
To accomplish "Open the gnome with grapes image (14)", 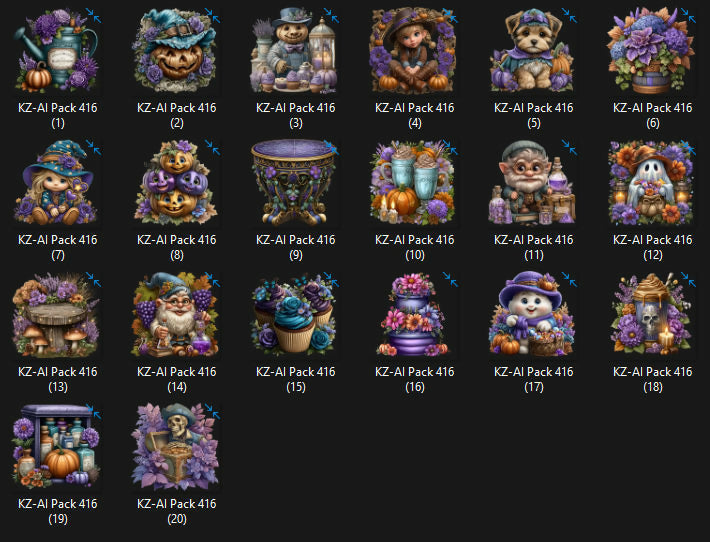I will pyautogui.click(x=177, y=314).
